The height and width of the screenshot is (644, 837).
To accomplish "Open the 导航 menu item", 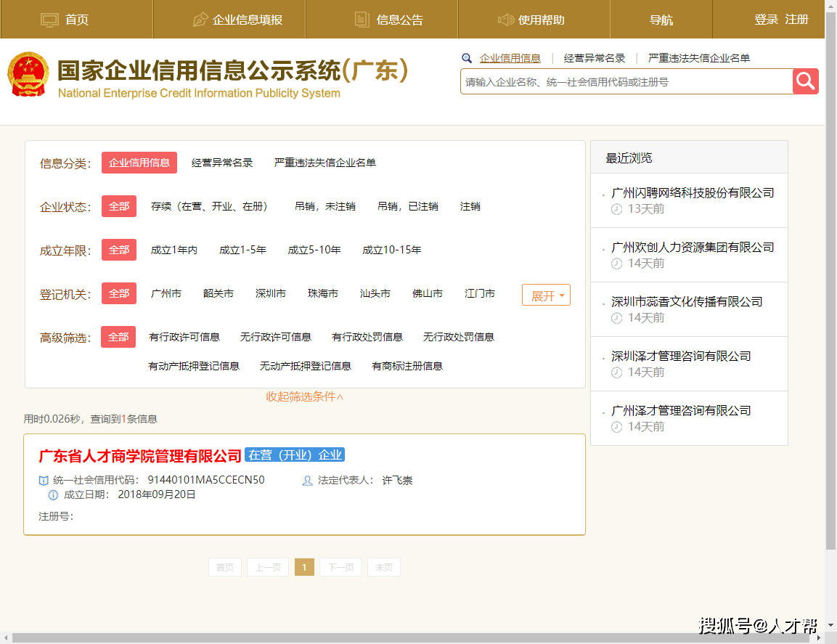I will [661, 20].
